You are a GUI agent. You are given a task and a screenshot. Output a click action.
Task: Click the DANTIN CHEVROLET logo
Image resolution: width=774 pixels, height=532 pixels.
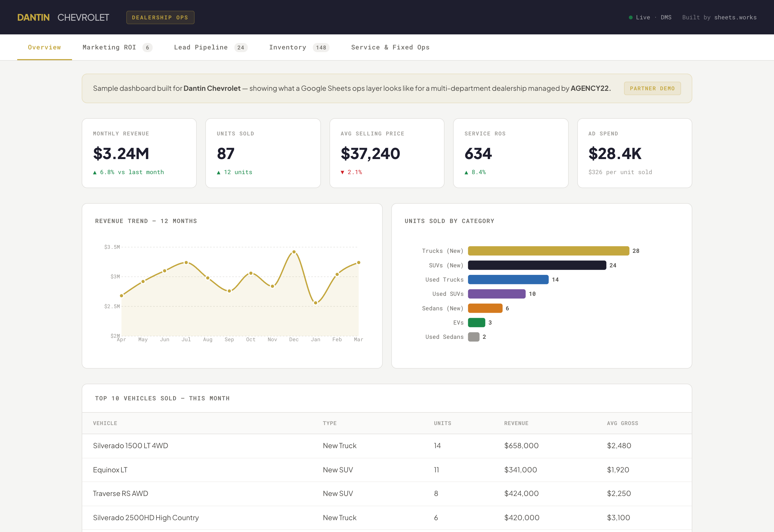[x=63, y=17]
